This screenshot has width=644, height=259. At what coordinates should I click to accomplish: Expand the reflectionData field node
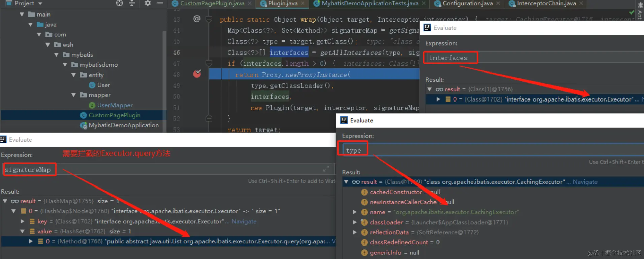pos(355,232)
